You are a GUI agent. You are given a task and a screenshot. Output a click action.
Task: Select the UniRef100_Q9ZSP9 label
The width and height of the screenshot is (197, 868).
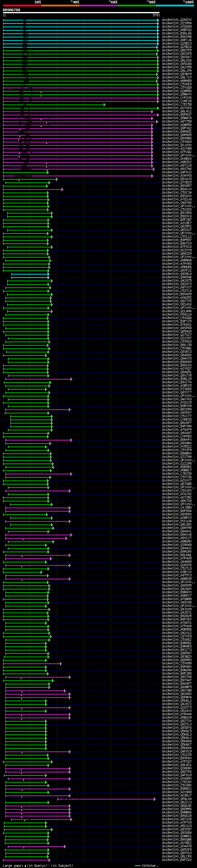[x=177, y=54]
